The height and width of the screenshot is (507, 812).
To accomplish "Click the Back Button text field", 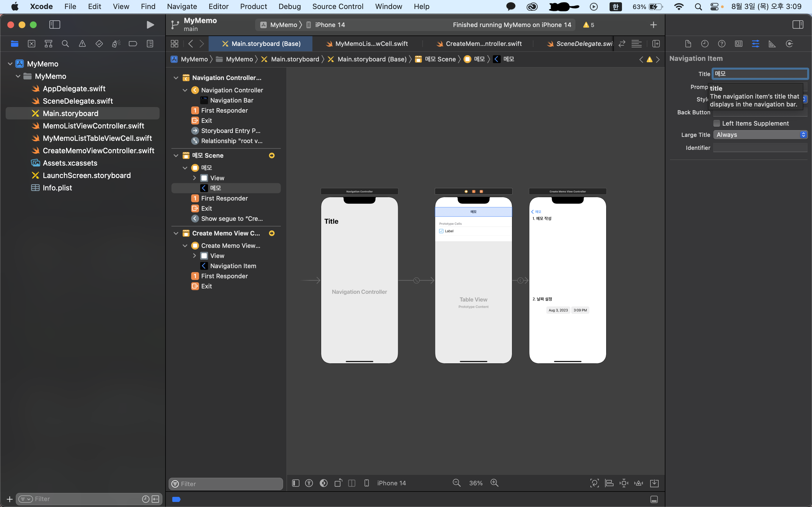I will tap(760, 113).
